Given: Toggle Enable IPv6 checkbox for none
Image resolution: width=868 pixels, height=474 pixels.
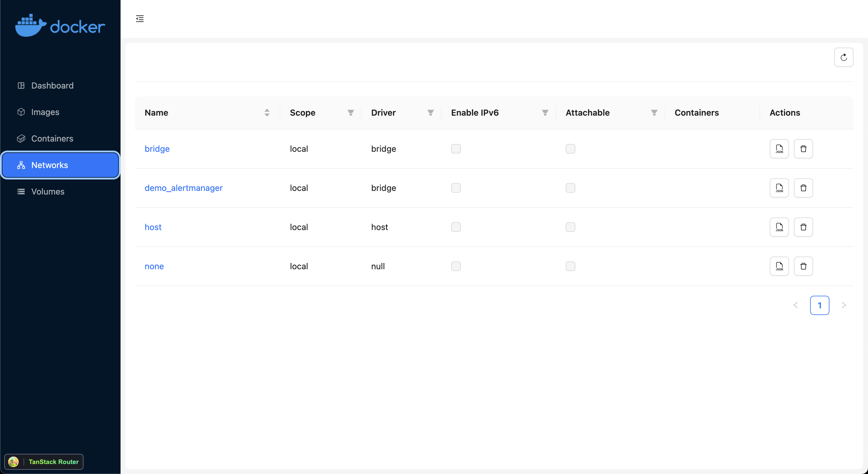Looking at the screenshot, I should (x=456, y=266).
